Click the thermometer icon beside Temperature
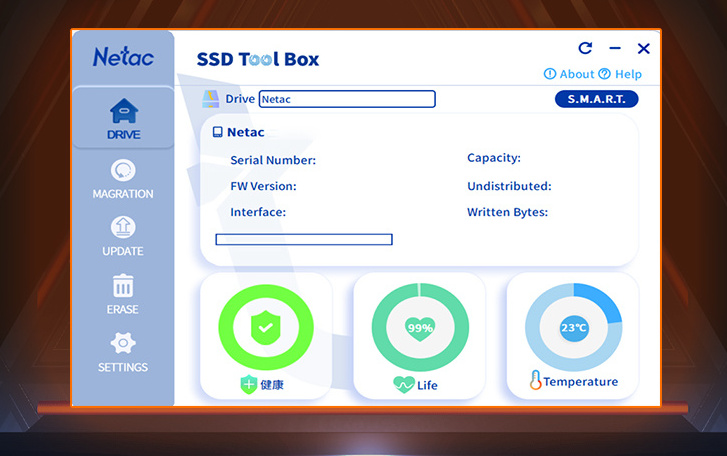Screen dimensions: 727x456 click(536, 380)
